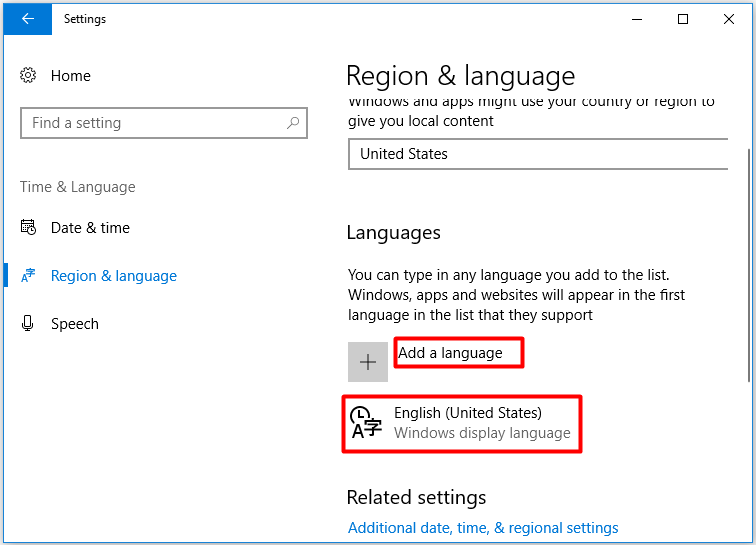
Task: Go to the Date & time section
Action: (x=90, y=228)
